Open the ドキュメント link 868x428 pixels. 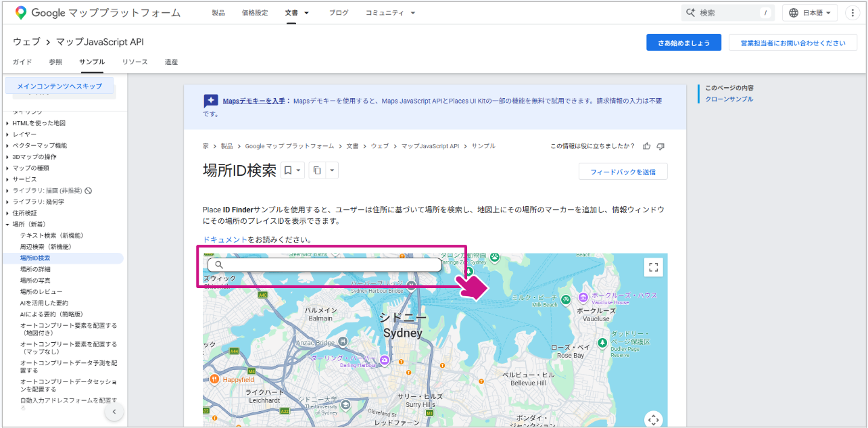point(225,239)
